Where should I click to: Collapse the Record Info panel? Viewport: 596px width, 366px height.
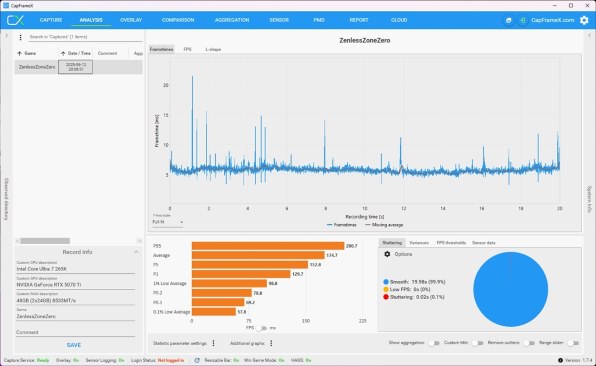click(x=136, y=252)
